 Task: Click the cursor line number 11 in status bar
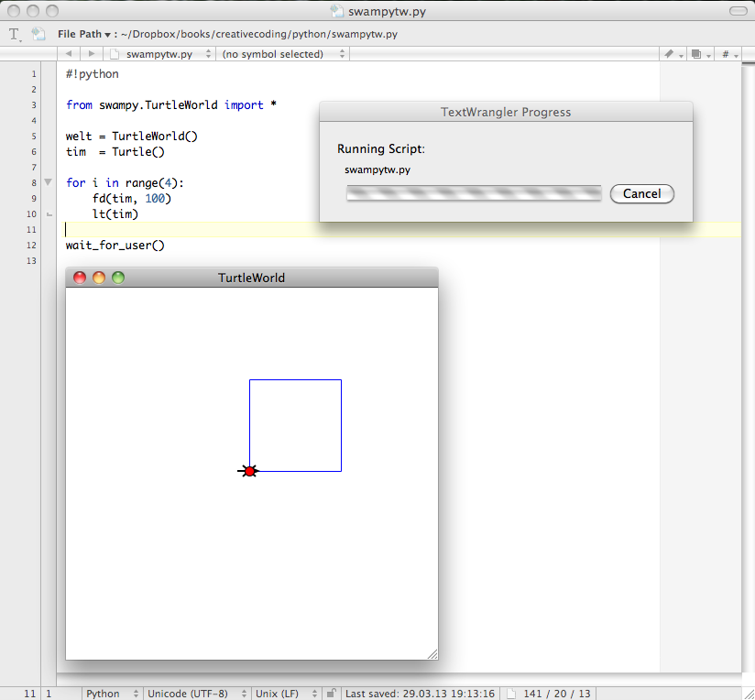[x=30, y=694]
